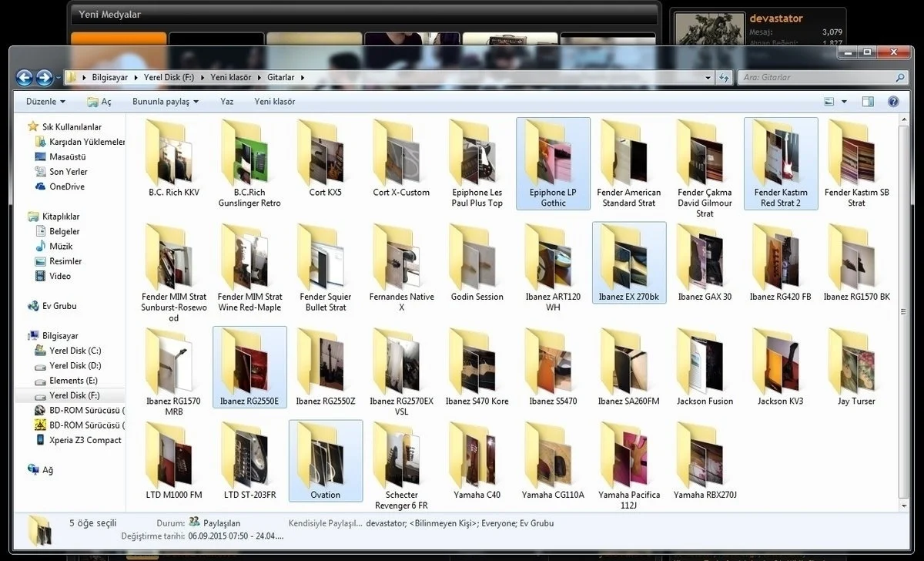Screen dimensions: 924x561
Task: Select the Godin Session folder
Action: 477,270
